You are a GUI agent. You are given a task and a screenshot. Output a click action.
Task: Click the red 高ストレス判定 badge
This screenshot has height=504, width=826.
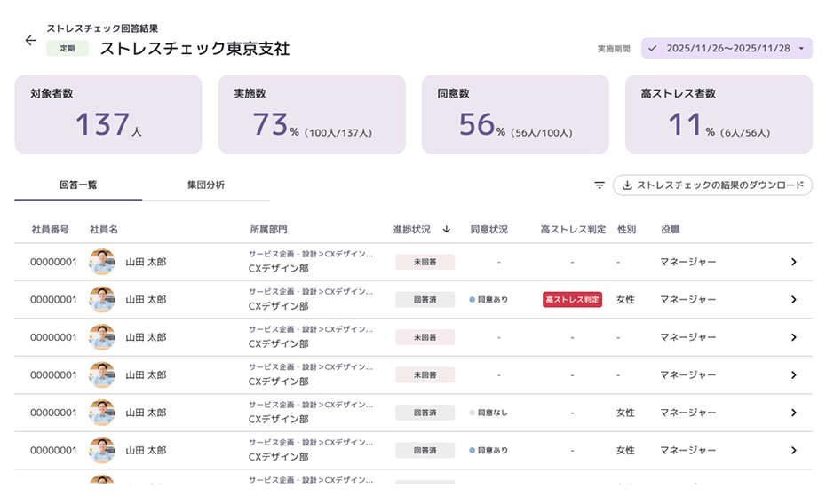(572, 299)
